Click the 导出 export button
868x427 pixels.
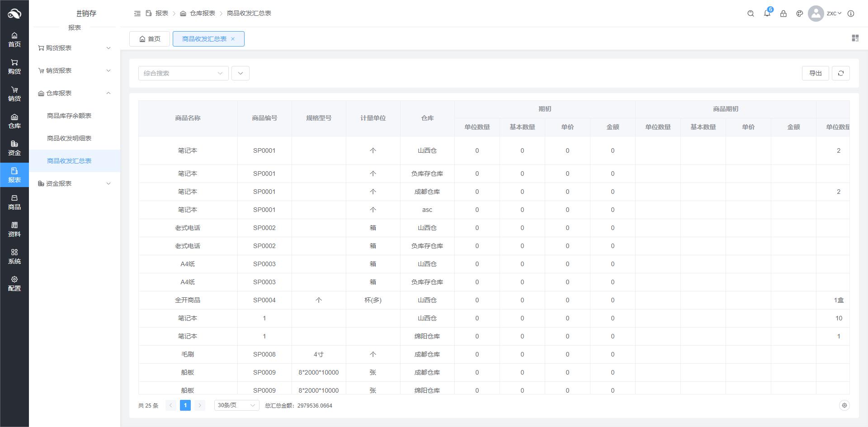click(x=815, y=73)
